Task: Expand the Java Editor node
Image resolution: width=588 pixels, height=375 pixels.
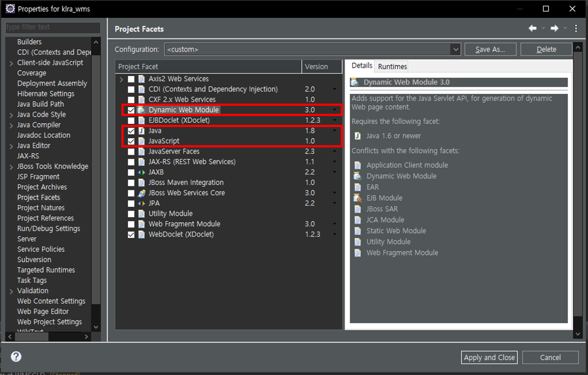Action: click(x=11, y=146)
